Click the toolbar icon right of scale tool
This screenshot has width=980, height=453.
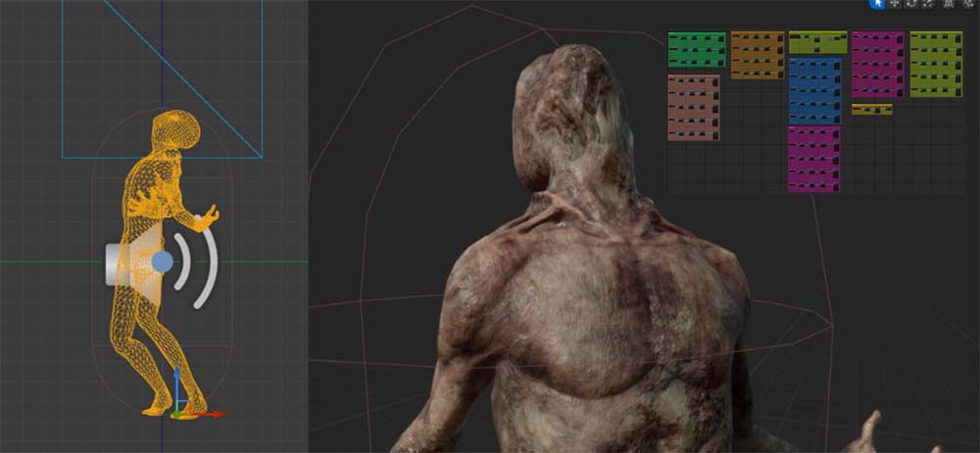[x=949, y=5]
